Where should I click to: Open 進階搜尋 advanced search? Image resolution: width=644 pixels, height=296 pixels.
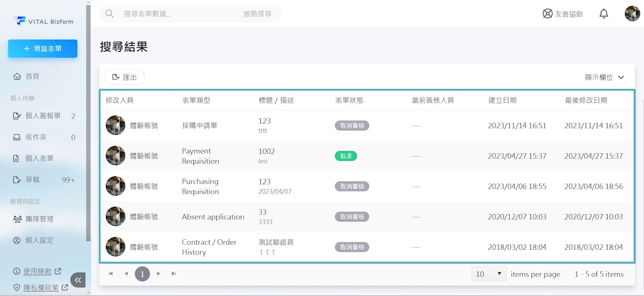coord(257,14)
